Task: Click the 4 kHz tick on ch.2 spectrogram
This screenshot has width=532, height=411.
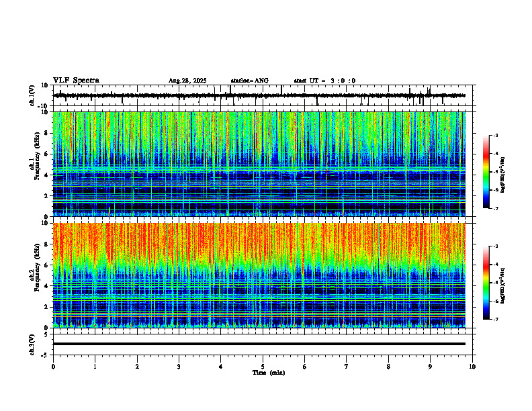Action: pyautogui.click(x=47, y=286)
